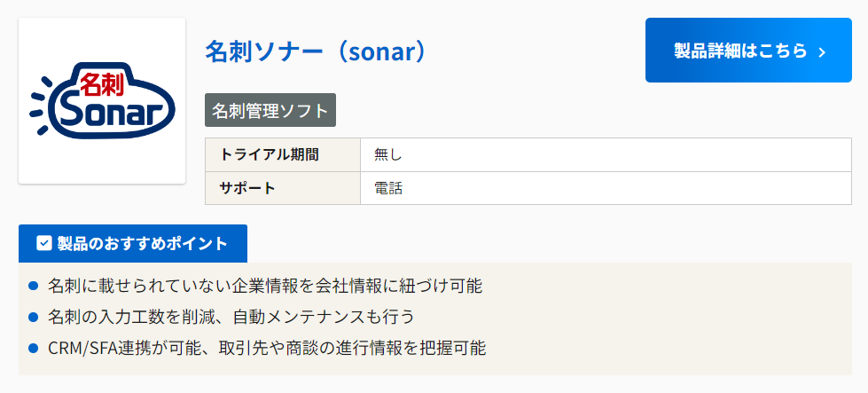Select the 名刺管理ソフト category tag

[x=270, y=111]
